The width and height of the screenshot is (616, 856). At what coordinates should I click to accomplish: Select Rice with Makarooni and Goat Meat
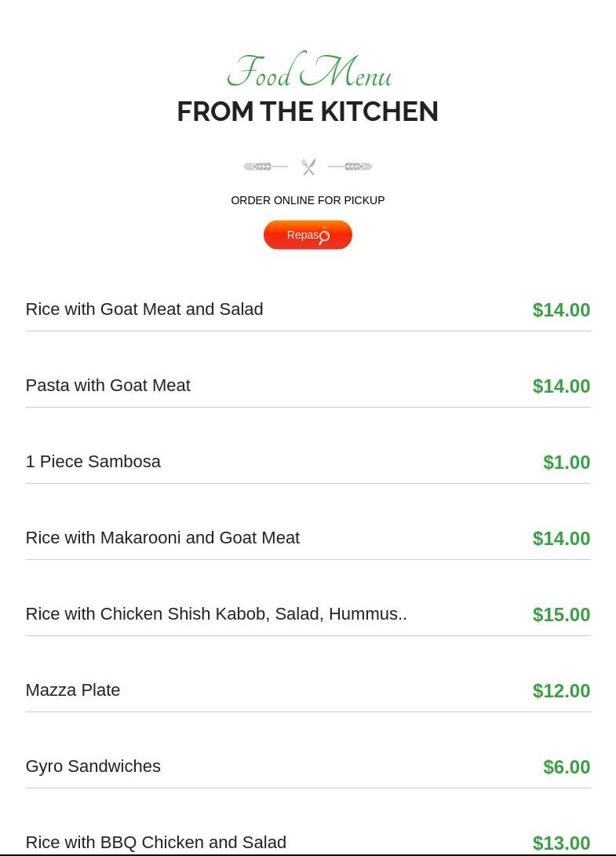point(162,538)
